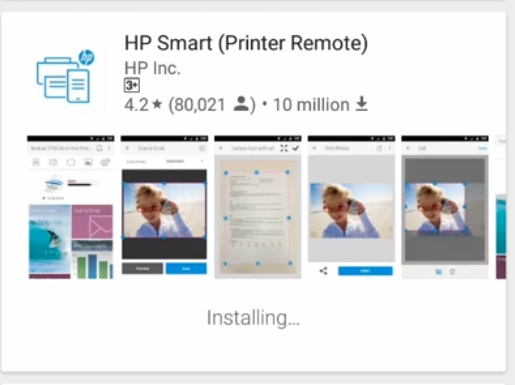The image size is (515, 385).
Task: Open the Camera Scan document screenshot thumbnail
Action: click(x=258, y=207)
